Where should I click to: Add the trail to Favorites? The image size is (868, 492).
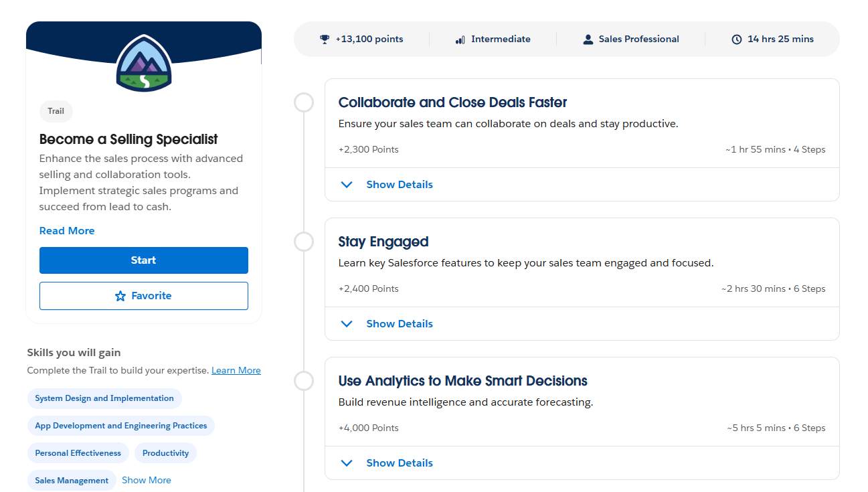[x=144, y=296]
